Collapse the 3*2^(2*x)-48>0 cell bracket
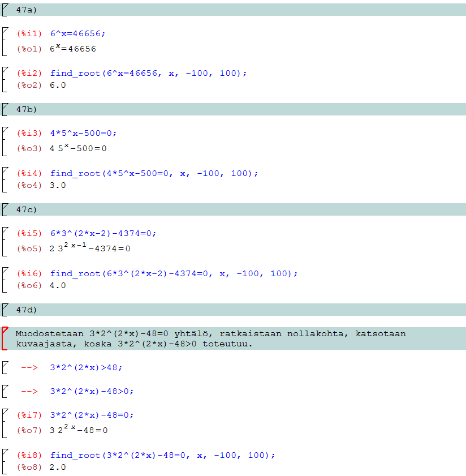This screenshot has width=466, height=476. [5, 391]
